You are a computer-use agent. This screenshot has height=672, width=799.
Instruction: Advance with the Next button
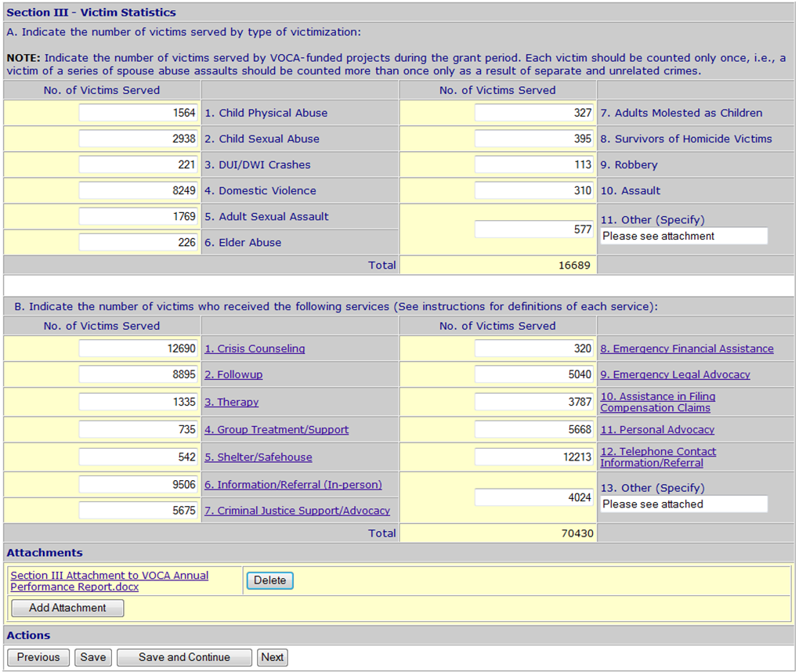272,657
